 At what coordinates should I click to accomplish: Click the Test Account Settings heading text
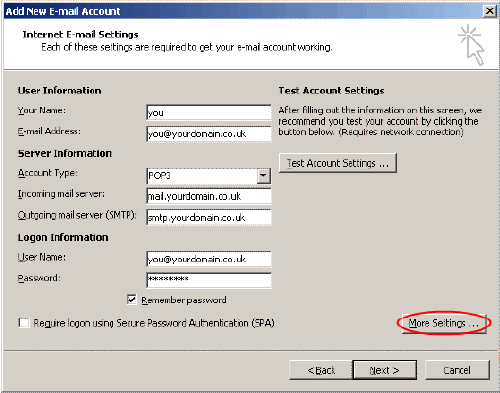pyautogui.click(x=331, y=90)
